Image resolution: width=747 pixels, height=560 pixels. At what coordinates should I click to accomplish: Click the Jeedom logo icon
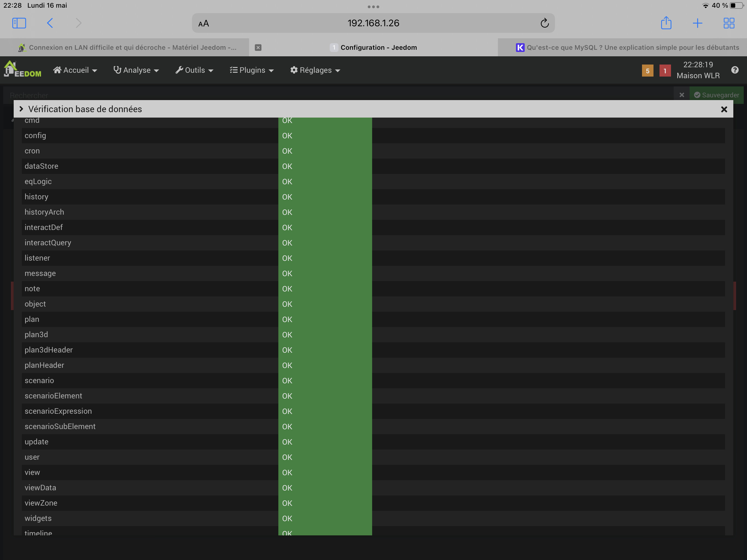pyautogui.click(x=22, y=69)
